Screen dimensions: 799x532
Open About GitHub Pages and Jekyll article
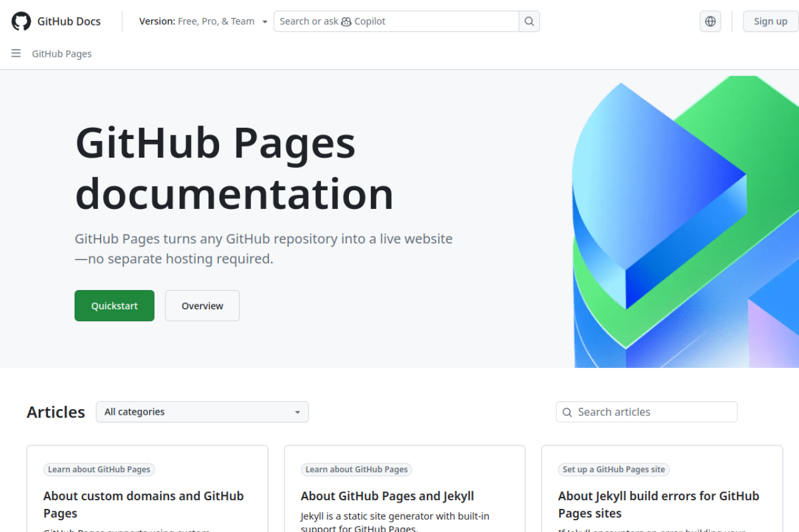tap(387, 496)
